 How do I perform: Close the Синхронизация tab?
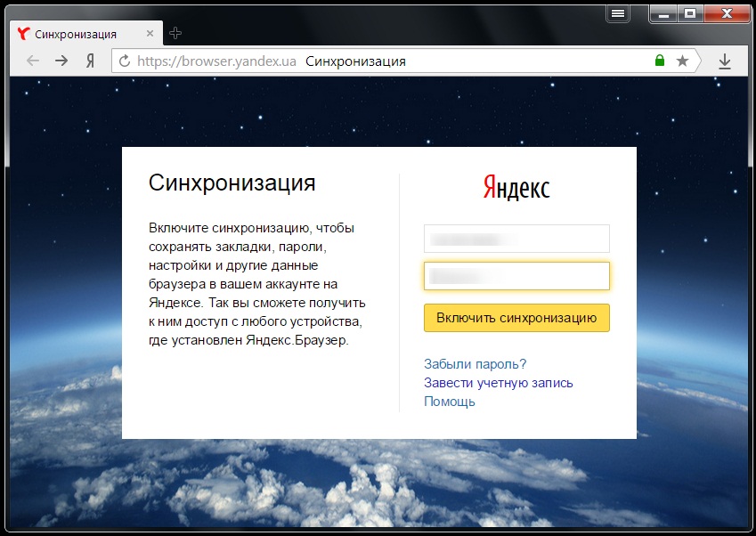pyautogui.click(x=150, y=33)
